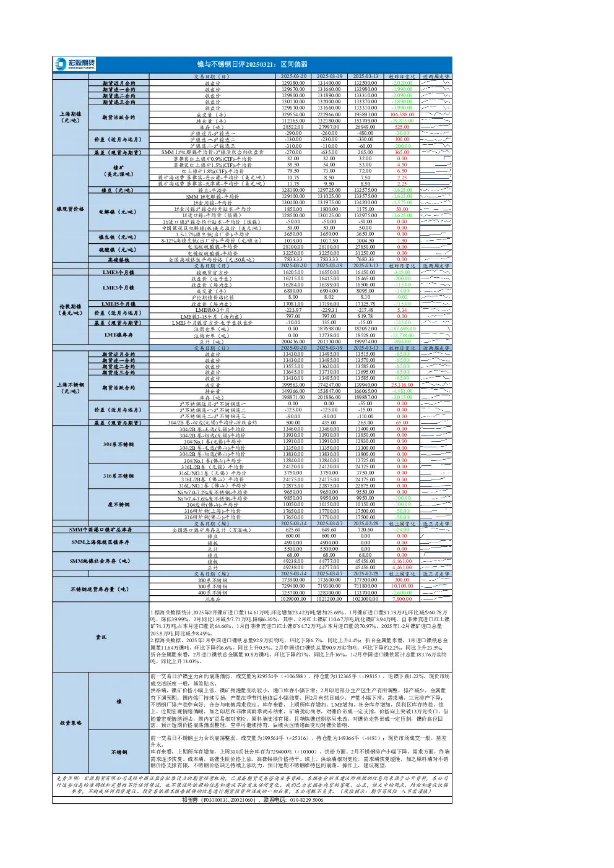Screen dimensions: 614x868
Task: Click the 电解镍（元/吨）row group
Action: tap(118, 212)
